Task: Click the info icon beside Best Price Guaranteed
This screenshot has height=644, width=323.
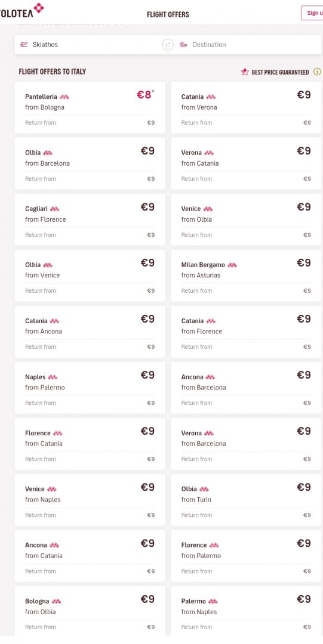Action: point(317,72)
